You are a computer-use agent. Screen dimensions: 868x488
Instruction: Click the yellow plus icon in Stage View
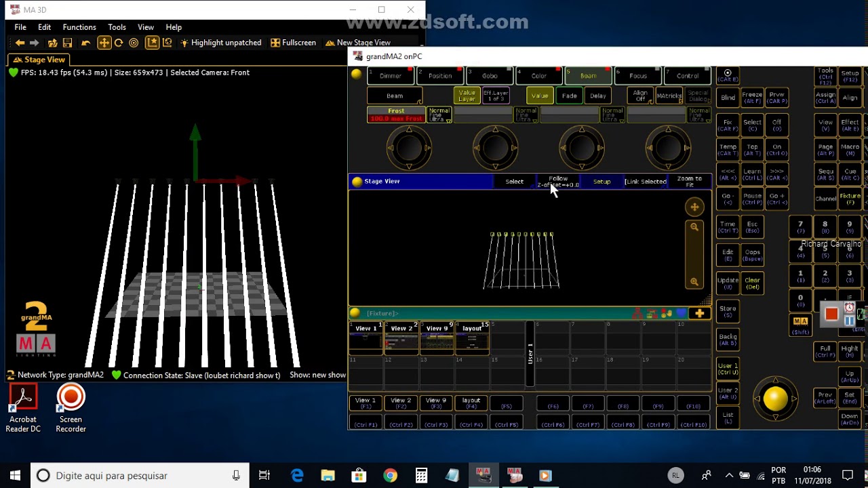tap(694, 207)
